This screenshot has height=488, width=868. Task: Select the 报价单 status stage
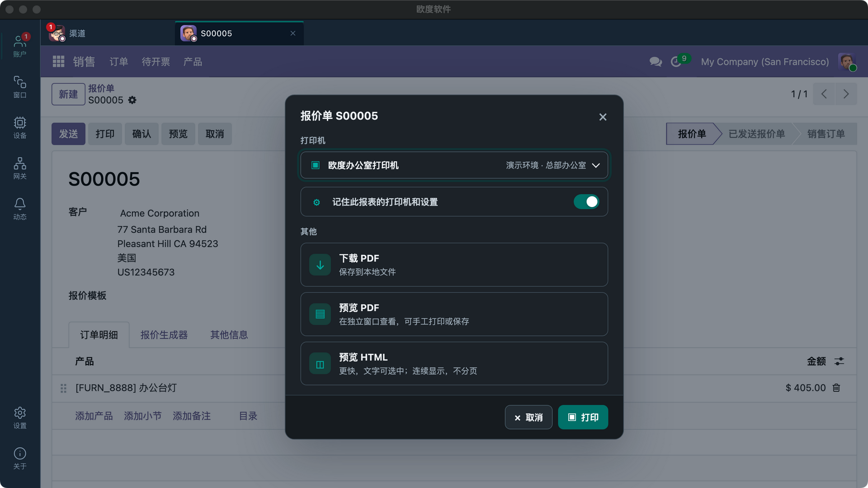click(692, 134)
